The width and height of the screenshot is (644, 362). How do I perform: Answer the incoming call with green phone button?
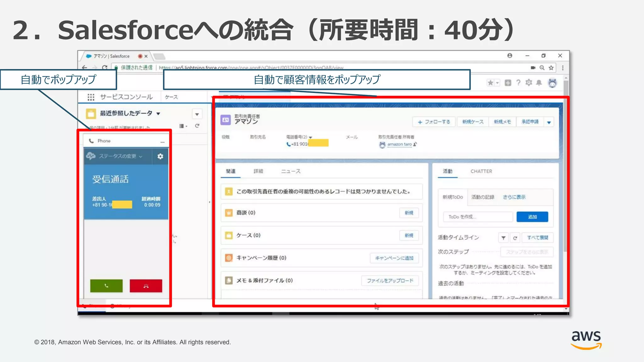pyautogui.click(x=106, y=286)
